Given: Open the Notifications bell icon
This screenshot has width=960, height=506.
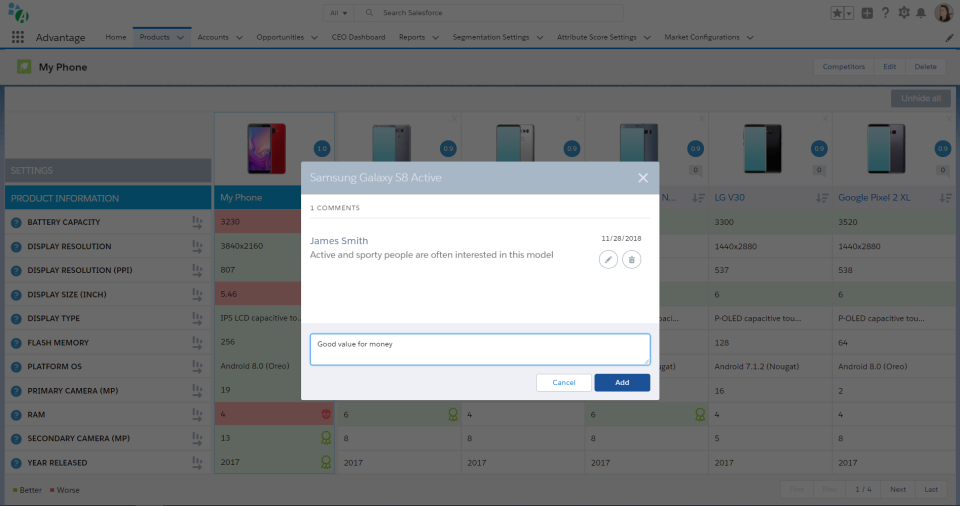Looking at the screenshot, I should [x=921, y=13].
